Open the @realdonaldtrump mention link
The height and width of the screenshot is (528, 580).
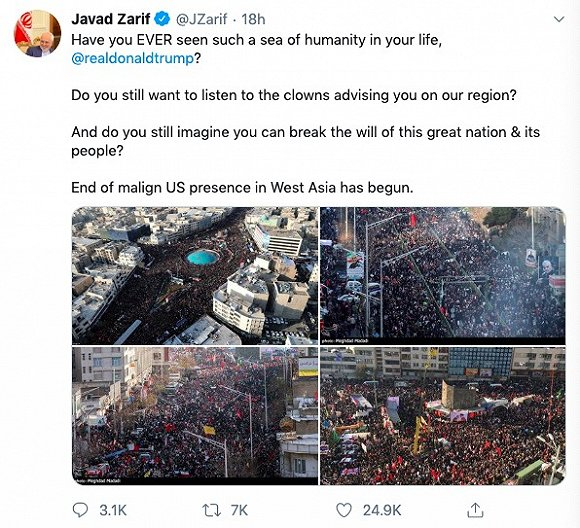(x=132, y=58)
